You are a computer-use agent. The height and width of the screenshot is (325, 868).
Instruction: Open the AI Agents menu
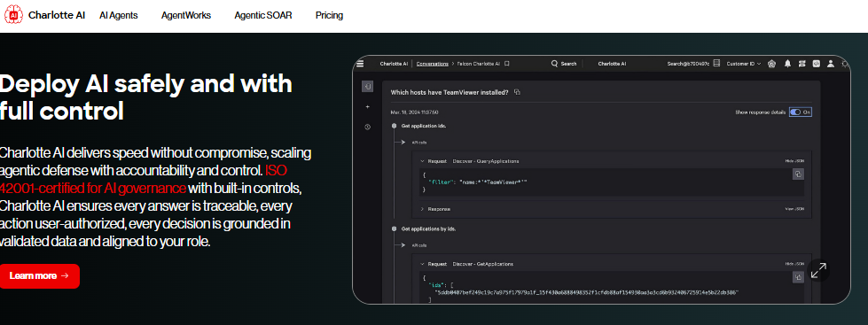tap(119, 15)
